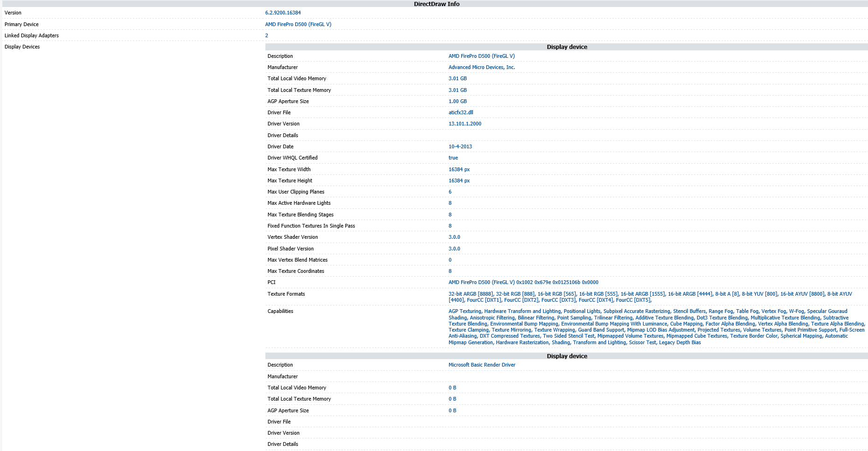
Task: Select Max Texture Coordinates value 8
Action: click(450, 271)
